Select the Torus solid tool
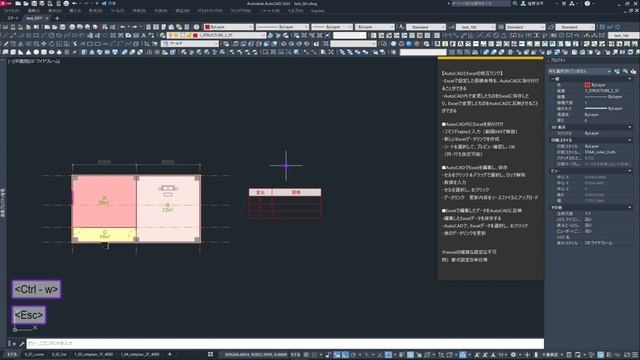Screen dimensions: 640x360 (51, 52)
